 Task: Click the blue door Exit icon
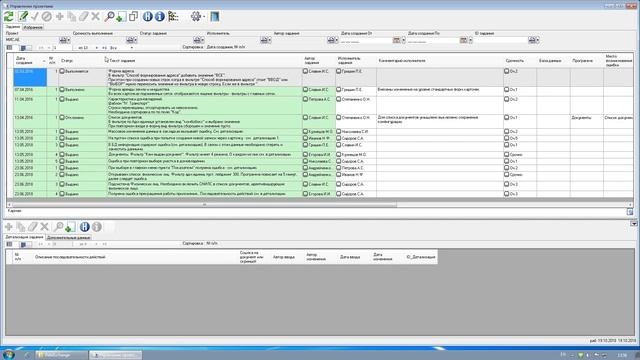(x=215, y=16)
